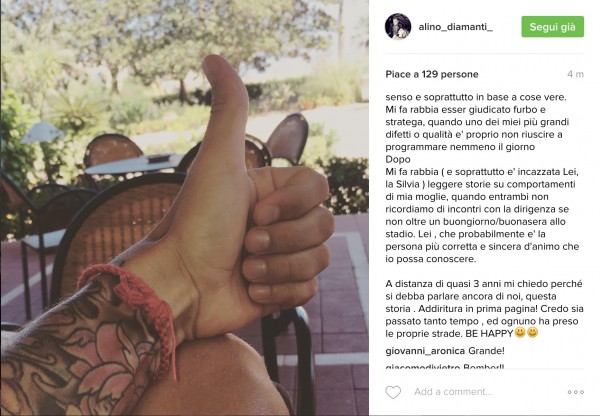
Task: Click the thumbs-up photo
Action: click(185, 208)
